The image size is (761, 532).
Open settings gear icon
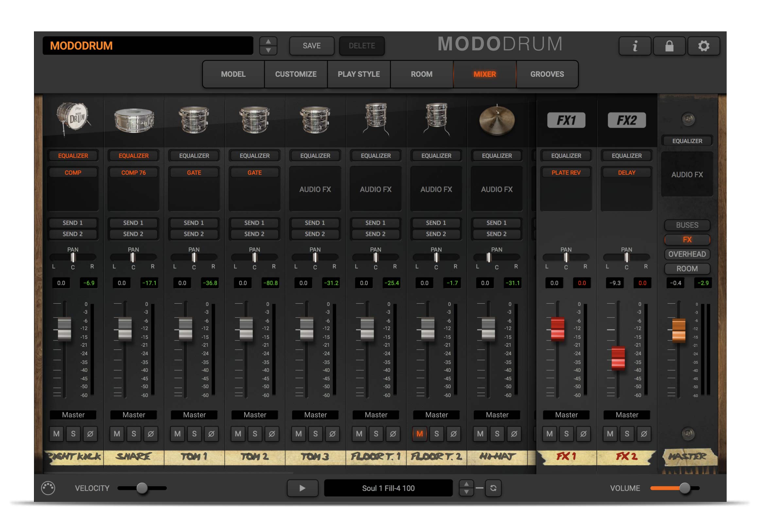click(x=704, y=46)
